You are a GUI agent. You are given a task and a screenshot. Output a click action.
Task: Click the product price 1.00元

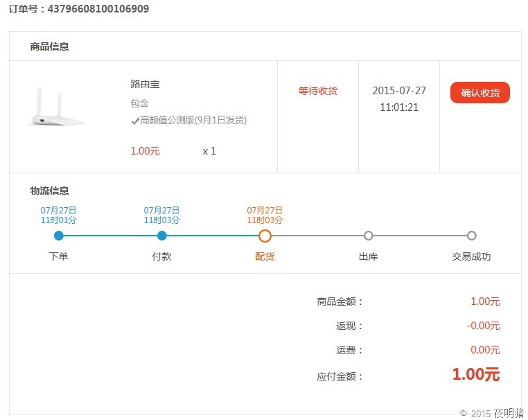(x=145, y=151)
